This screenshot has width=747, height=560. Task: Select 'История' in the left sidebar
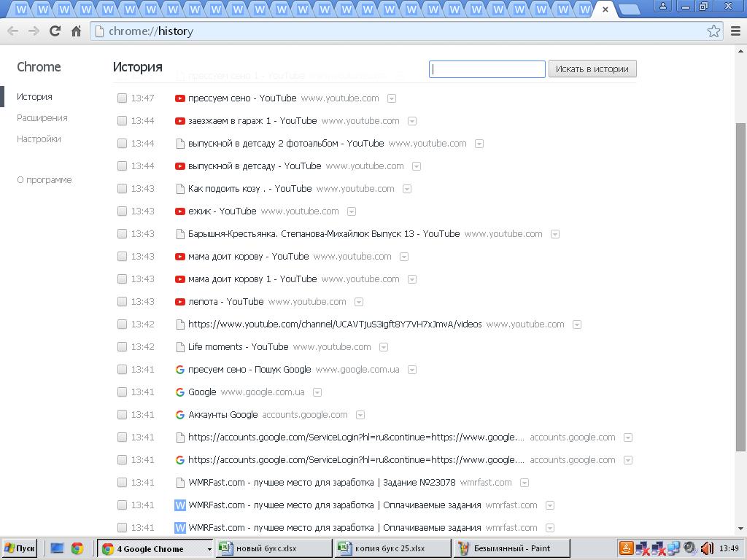click(x=34, y=97)
